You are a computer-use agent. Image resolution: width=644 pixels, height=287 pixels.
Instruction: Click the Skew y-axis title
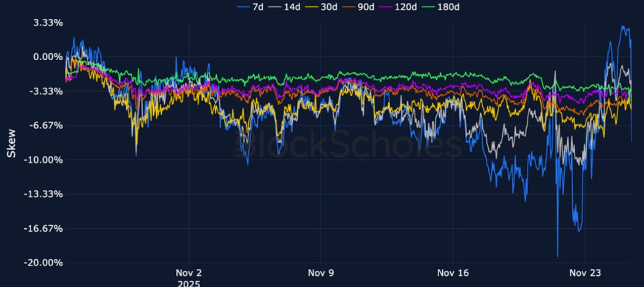tap(11, 143)
